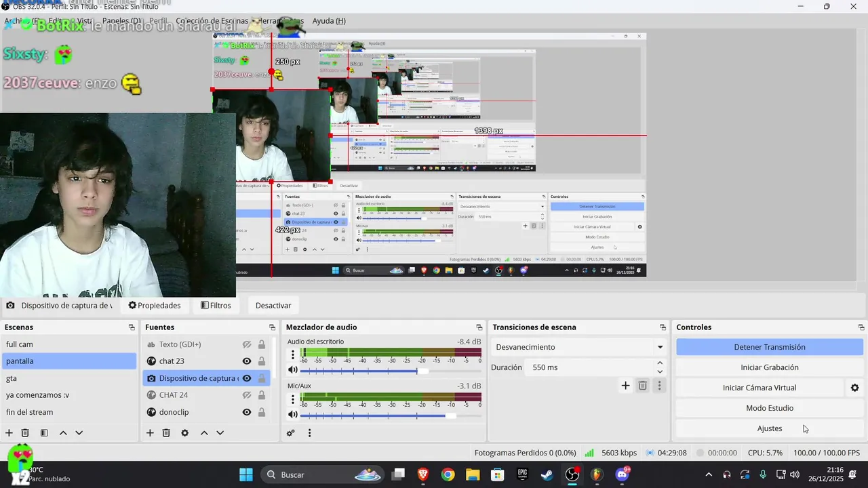Move source down with the Fuentes down arrow

click(x=220, y=433)
